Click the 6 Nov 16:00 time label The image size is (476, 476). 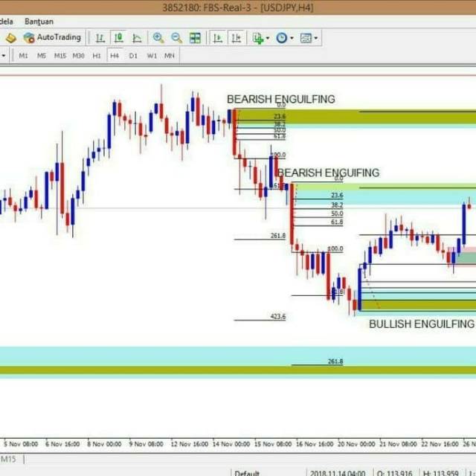(x=62, y=444)
